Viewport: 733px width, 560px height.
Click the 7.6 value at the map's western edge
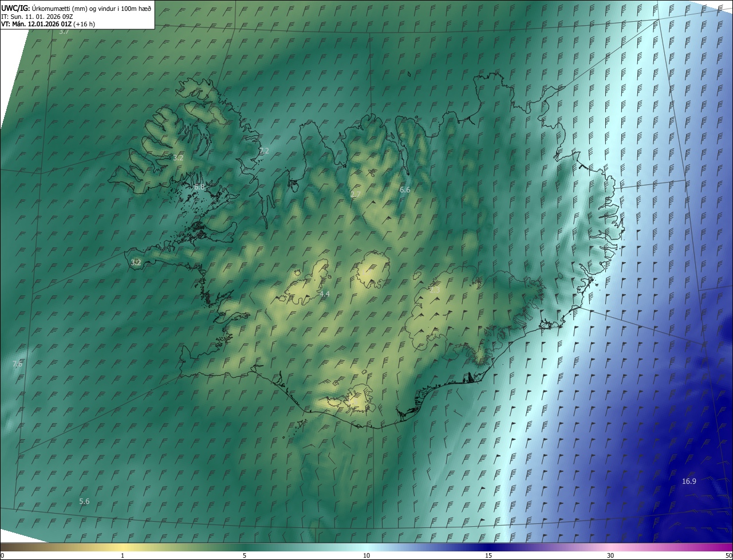[17, 364]
